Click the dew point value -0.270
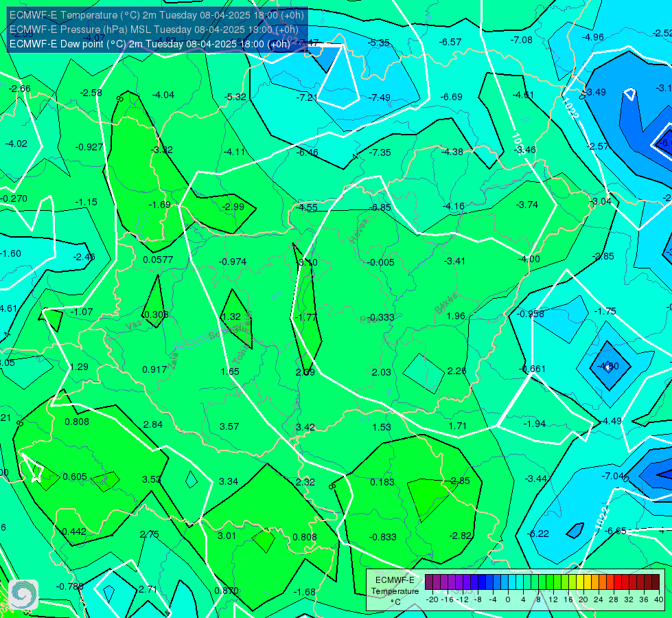The height and width of the screenshot is (618, 672). pos(14,199)
